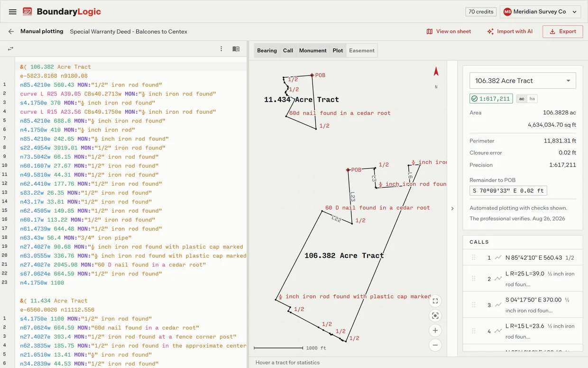Screen dimensions: 588x368
Task: Click the swap arrows icon above editor
Action: tap(10, 49)
